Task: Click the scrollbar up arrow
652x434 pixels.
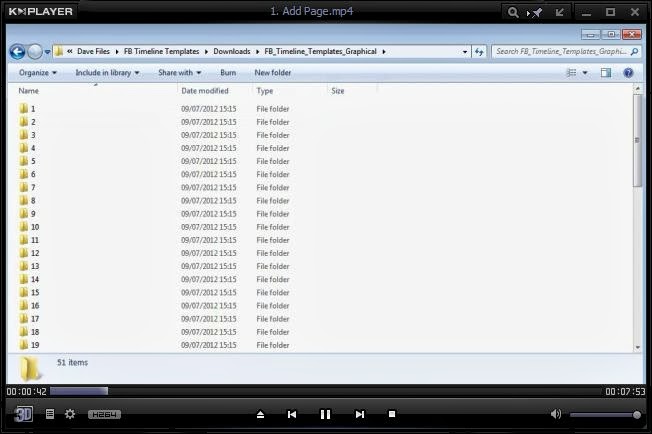Action: click(x=637, y=89)
